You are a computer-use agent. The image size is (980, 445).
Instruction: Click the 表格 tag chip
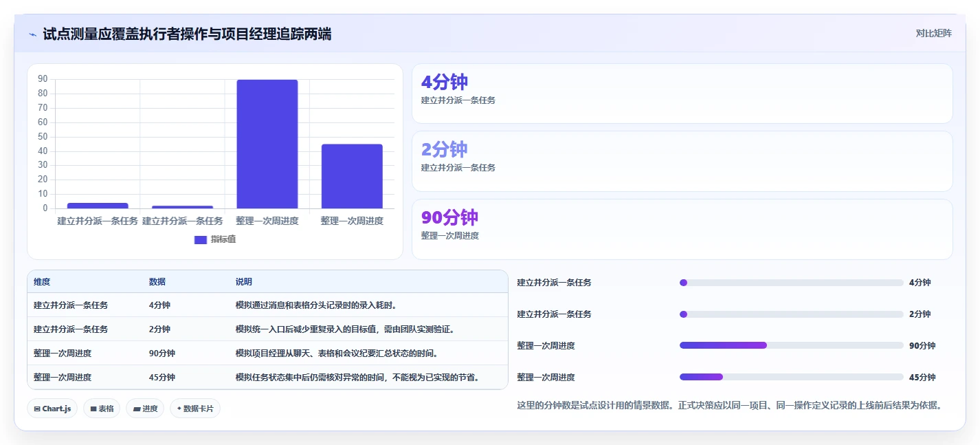102,409
